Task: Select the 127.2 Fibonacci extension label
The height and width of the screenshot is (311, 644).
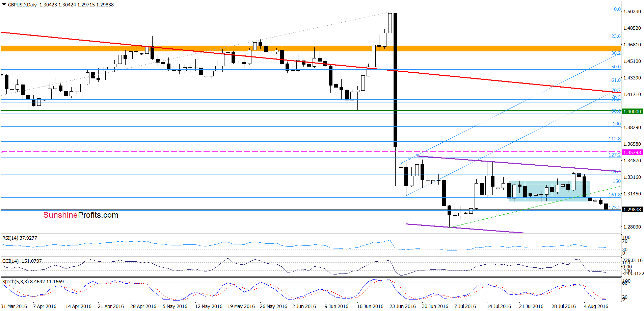Action: (x=615, y=155)
